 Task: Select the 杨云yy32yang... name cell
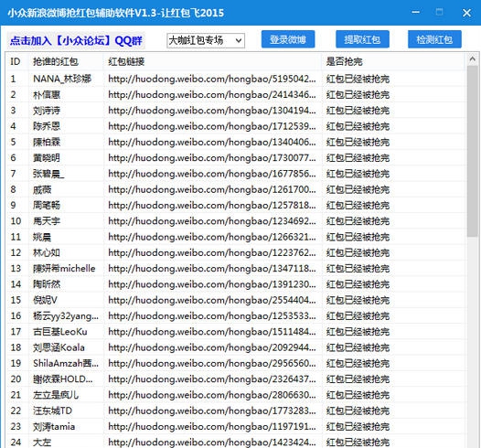(66, 316)
